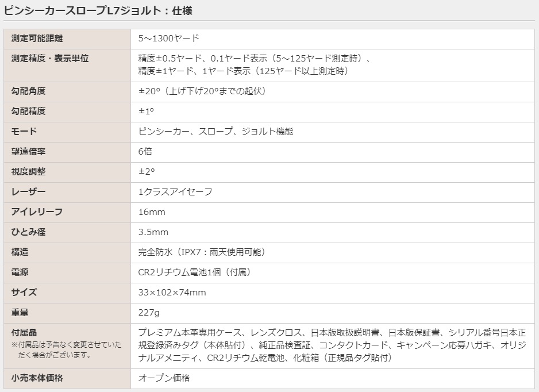
Task: Click the value 33×102×74mm
Action: (172, 292)
